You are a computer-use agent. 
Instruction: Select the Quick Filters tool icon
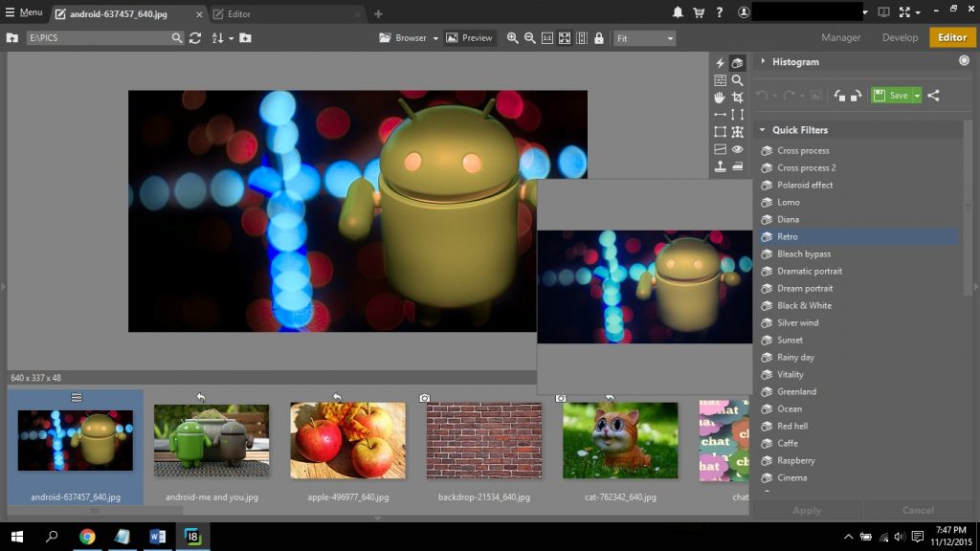pos(738,62)
